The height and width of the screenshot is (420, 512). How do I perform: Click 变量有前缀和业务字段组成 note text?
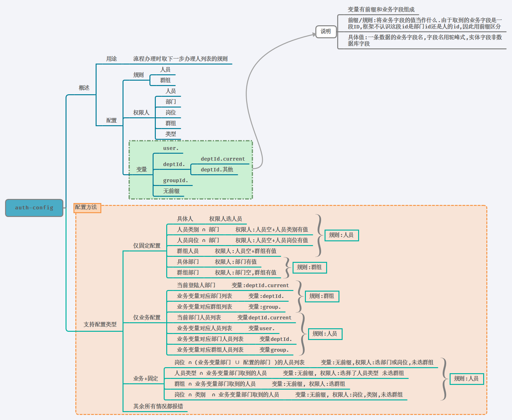381,10
